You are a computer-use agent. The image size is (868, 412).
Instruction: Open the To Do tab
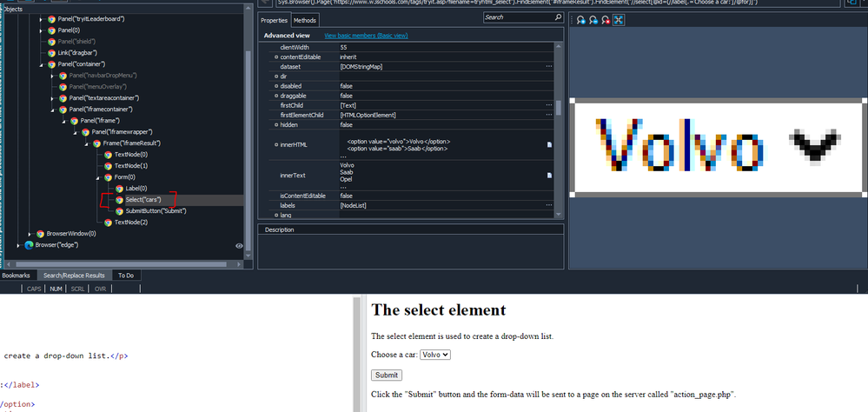pyautogui.click(x=126, y=276)
